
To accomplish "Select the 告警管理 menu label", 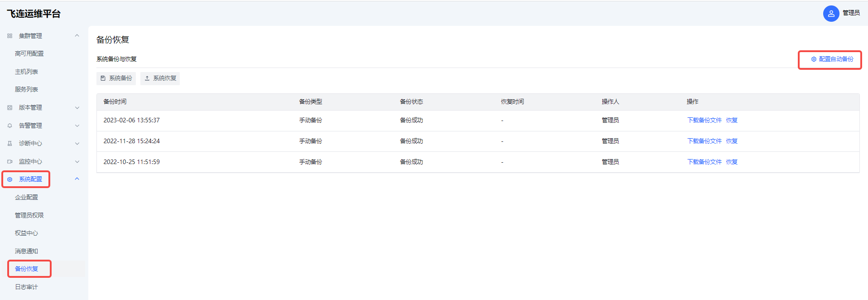I will click(30, 126).
